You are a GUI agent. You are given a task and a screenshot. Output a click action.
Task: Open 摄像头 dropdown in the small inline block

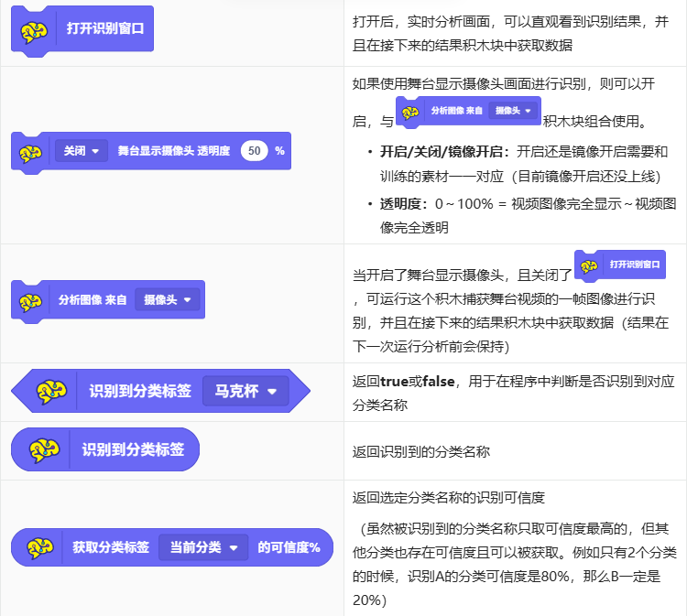[x=513, y=111]
